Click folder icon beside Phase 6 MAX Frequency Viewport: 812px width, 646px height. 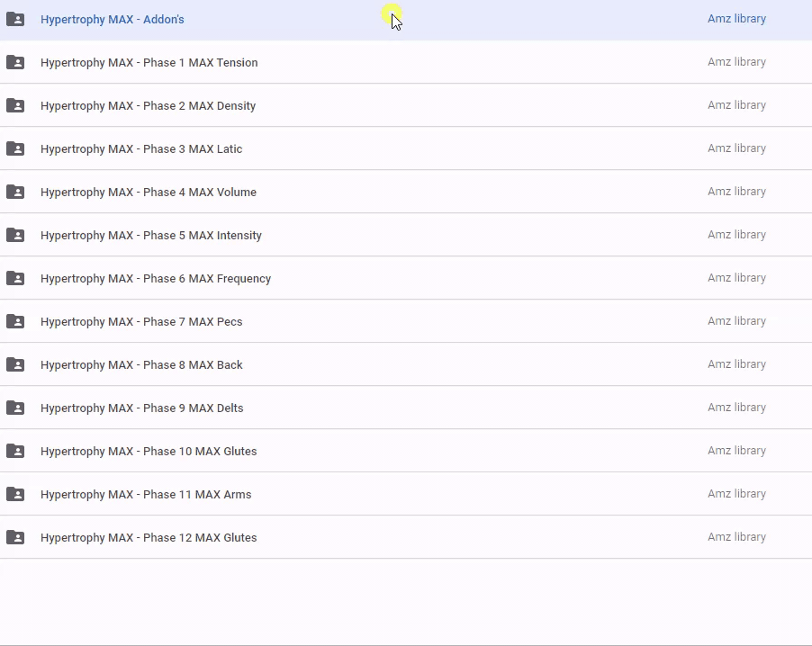tap(15, 278)
